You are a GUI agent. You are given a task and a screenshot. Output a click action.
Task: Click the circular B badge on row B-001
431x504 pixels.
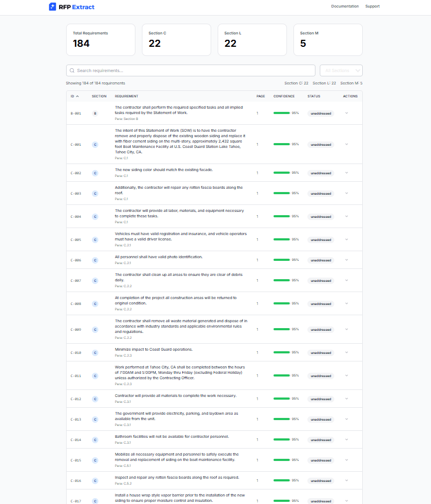pyautogui.click(x=95, y=113)
